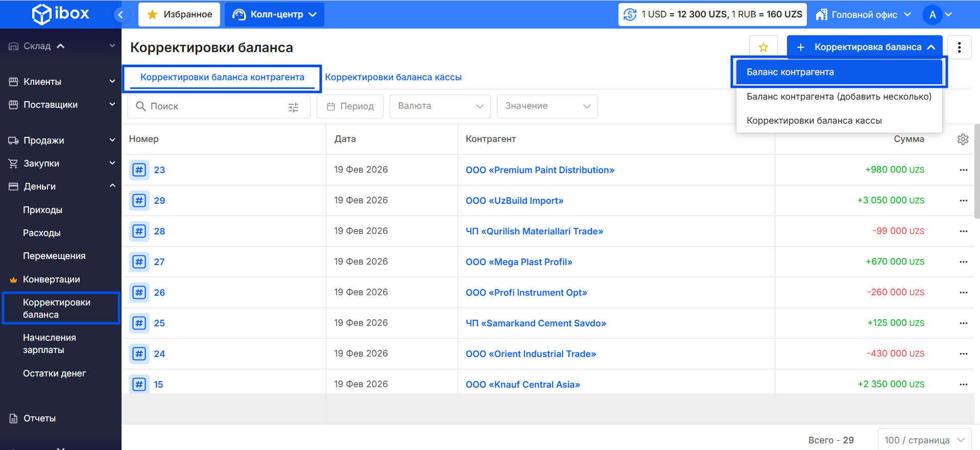The image size is (980, 450).
Task: Collapse sidebar with the left arrow button
Action: point(121,15)
